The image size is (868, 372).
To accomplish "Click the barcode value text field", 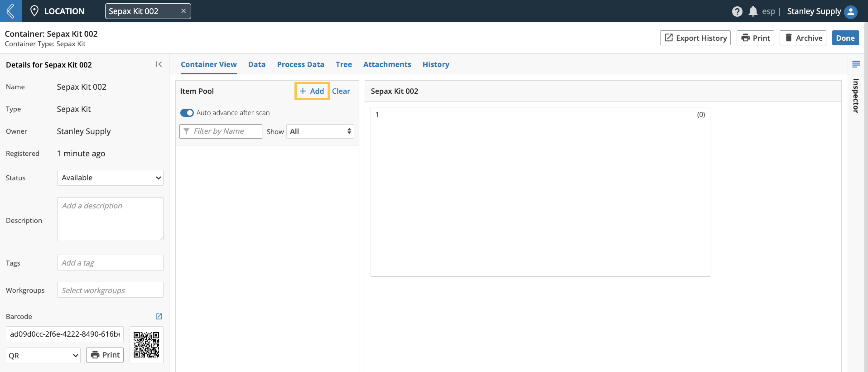I will [65, 334].
